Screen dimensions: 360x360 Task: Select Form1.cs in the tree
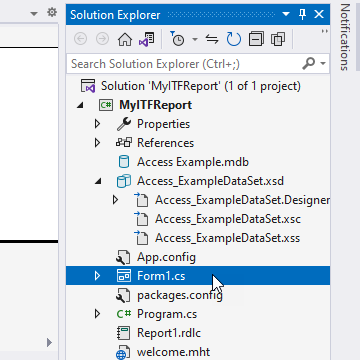161,276
